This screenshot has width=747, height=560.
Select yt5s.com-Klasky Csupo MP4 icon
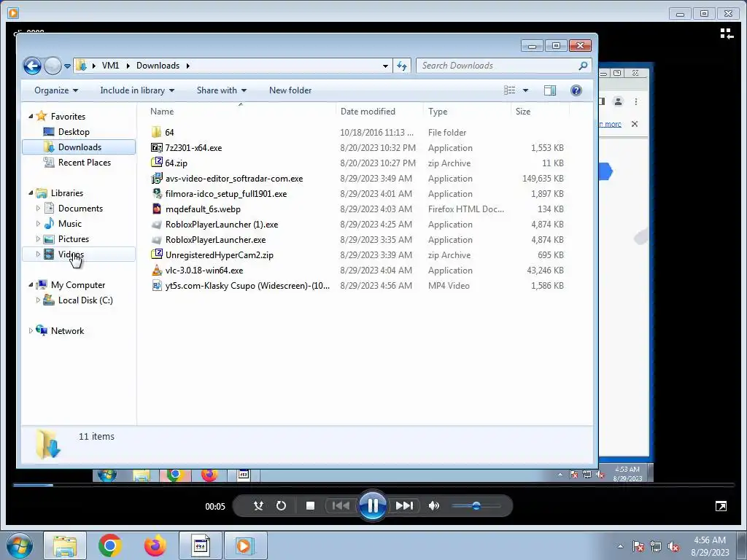point(156,285)
